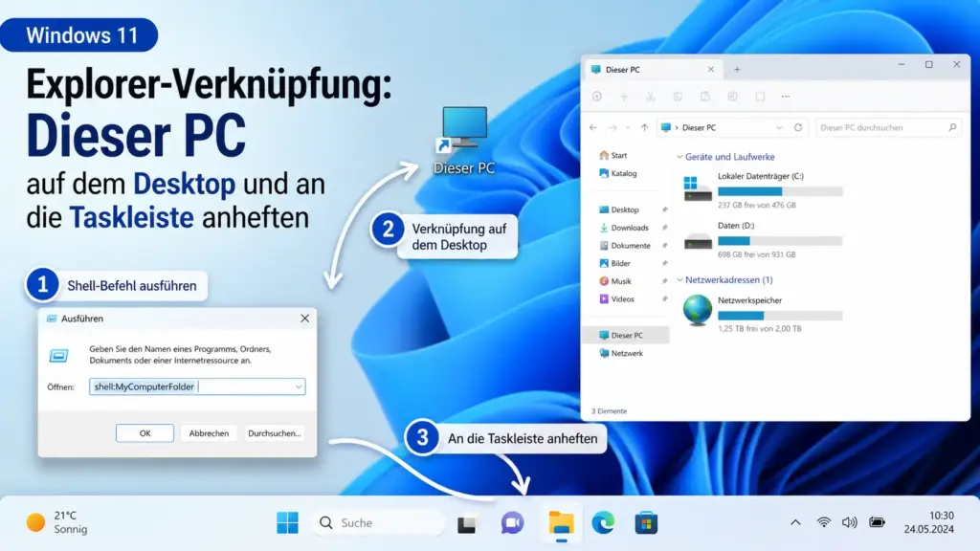Close the Ausführen dialog with X

(x=304, y=318)
